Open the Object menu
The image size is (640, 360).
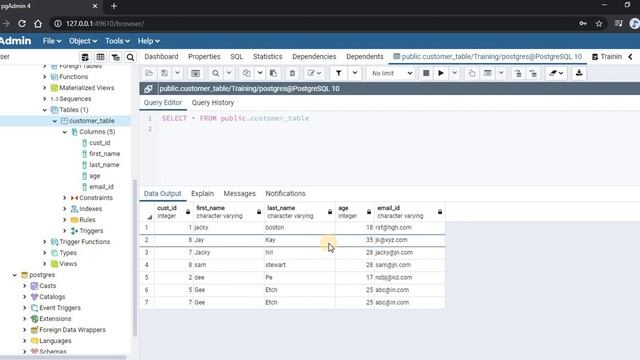(83, 41)
